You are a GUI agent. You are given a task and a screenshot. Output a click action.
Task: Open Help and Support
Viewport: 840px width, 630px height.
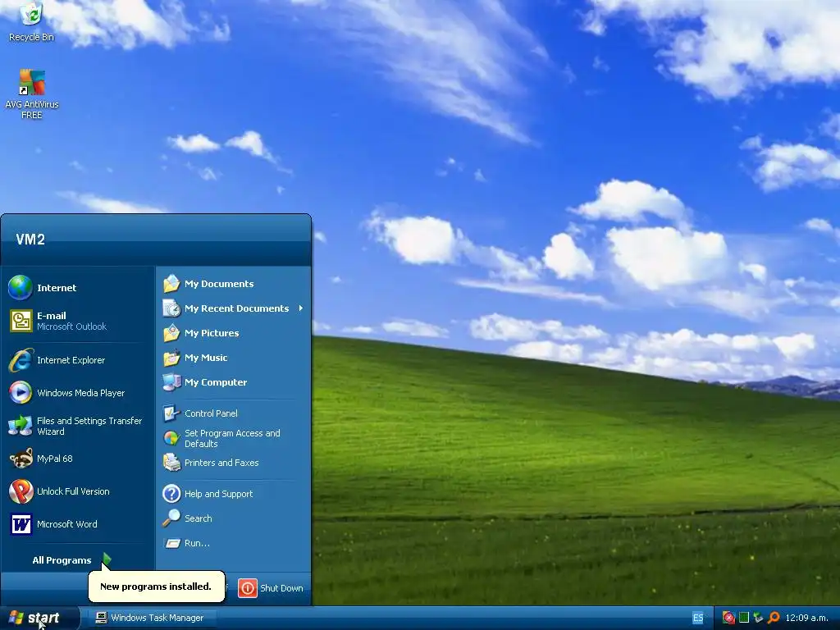(233, 494)
